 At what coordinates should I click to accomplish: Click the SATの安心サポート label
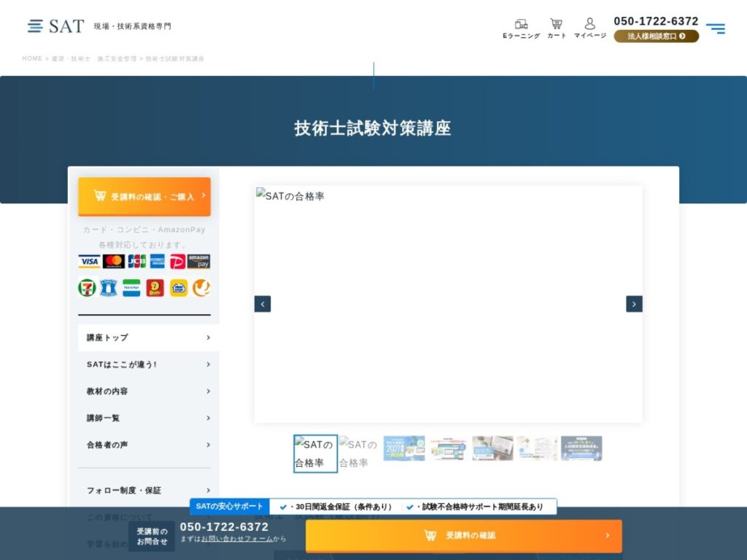(230, 506)
